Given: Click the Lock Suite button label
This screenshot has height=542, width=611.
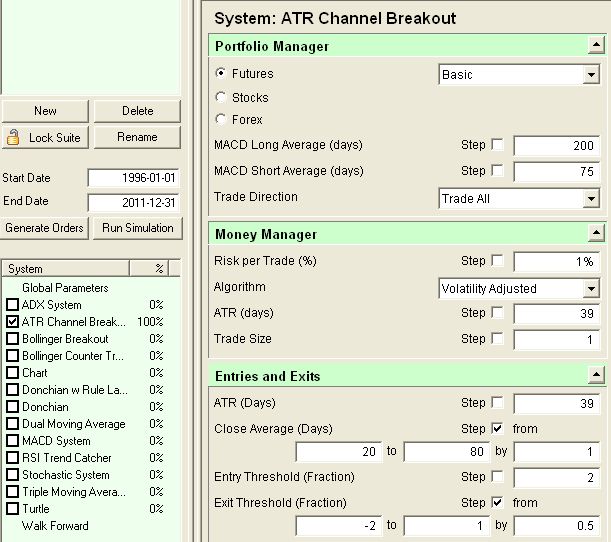Looking at the screenshot, I should coord(55,138).
